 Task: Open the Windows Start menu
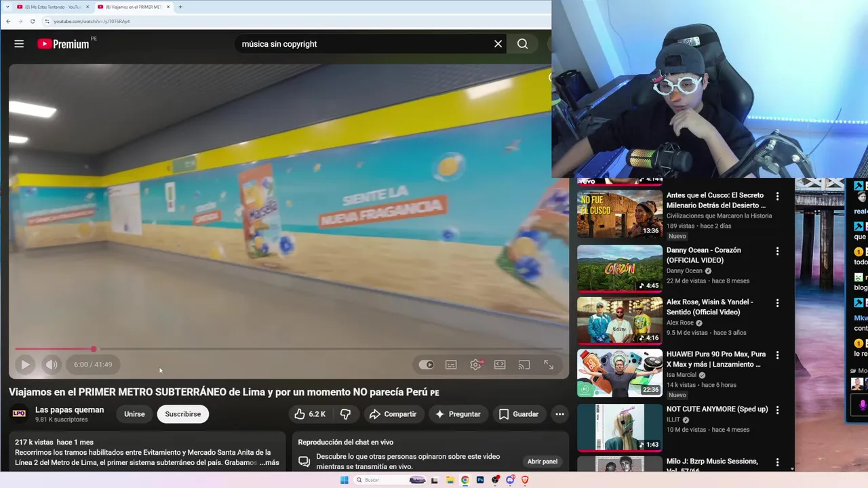(344, 480)
